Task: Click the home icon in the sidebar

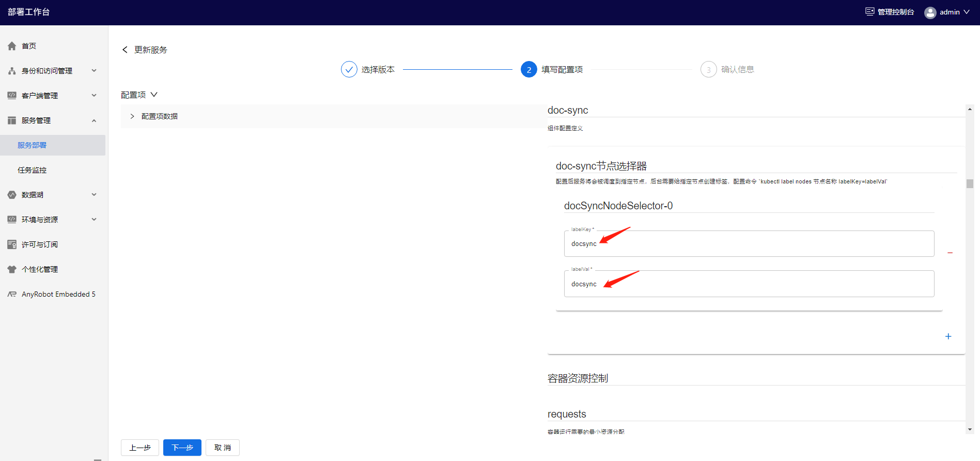Action: click(x=12, y=46)
